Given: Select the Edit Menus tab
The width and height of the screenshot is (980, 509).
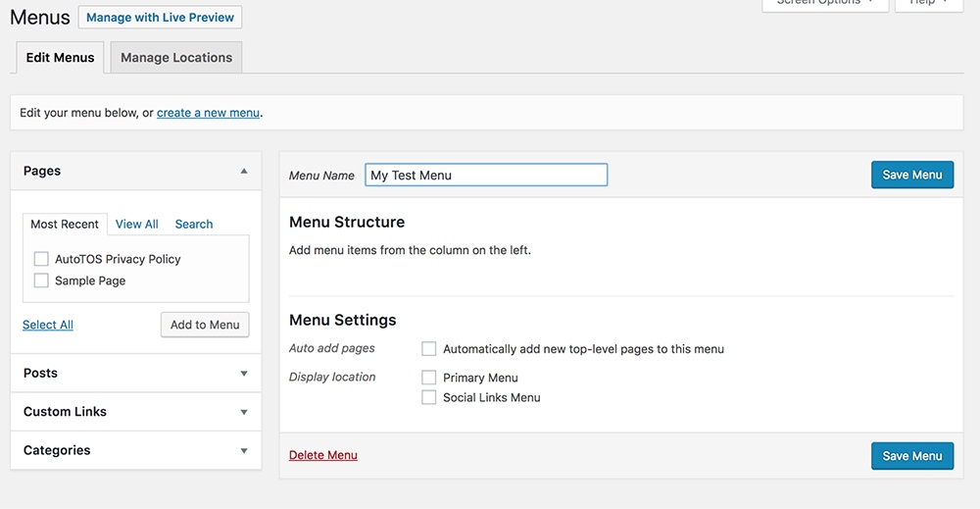Looking at the screenshot, I should [61, 58].
